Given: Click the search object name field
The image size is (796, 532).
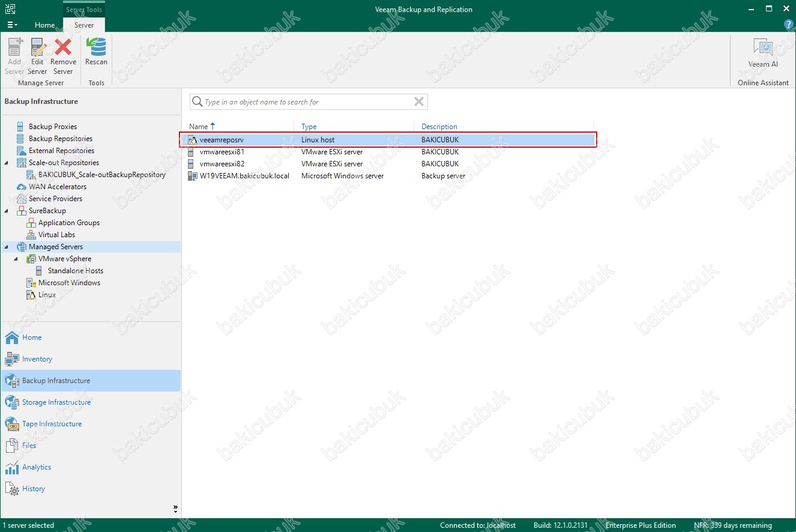Looking at the screenshot, I should 308,102.
